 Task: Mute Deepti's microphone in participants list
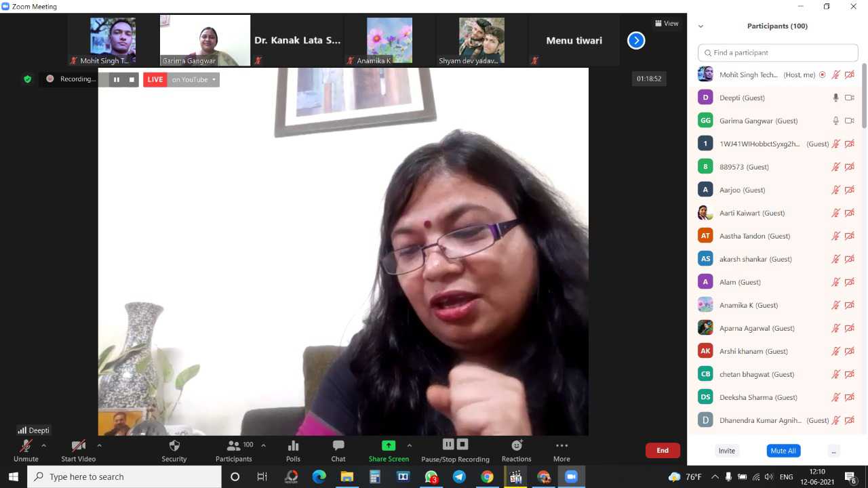point(836,98)
